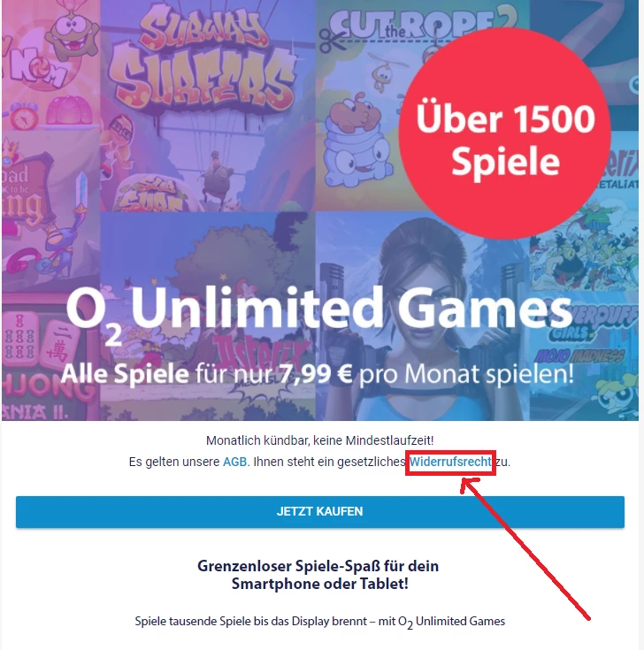Click the 'Spiele tausende Spiele' paragraph text
Image resolution: width=644 pixels, height=650 pixels.
[319, 622]
